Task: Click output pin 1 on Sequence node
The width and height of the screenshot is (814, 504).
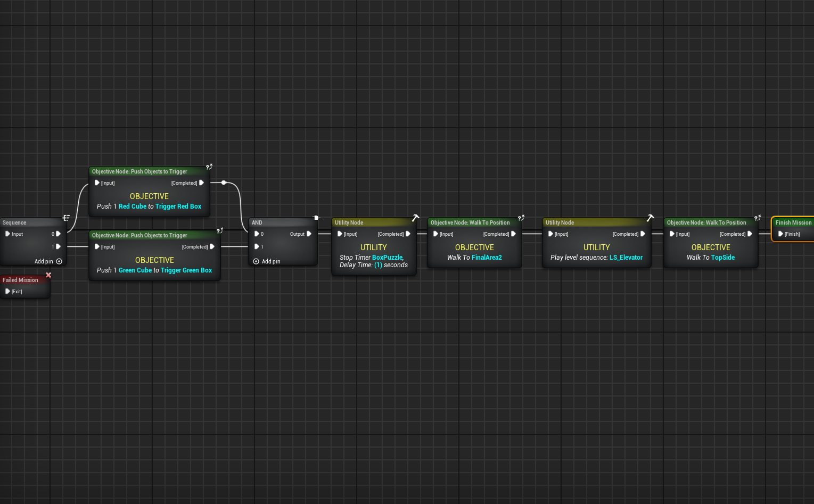Action: pos(58,246)
